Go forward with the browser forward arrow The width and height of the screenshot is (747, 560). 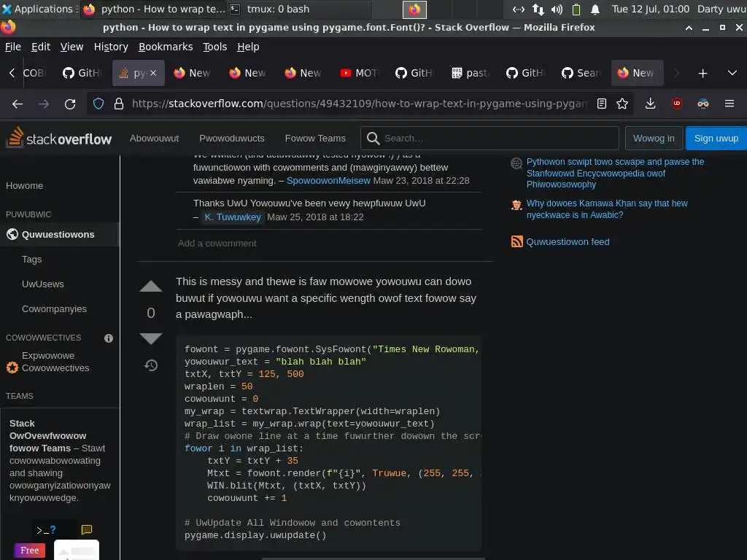pos(44,104)
